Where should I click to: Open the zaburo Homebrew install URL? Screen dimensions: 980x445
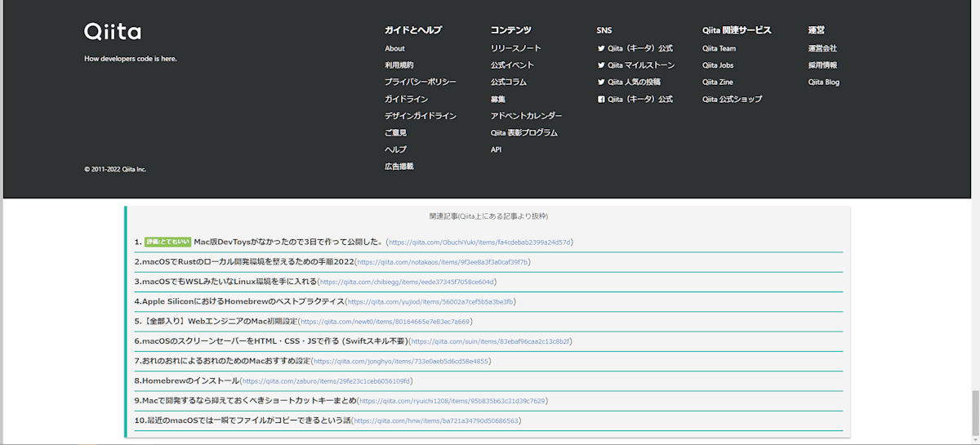(x=327, y=381)
